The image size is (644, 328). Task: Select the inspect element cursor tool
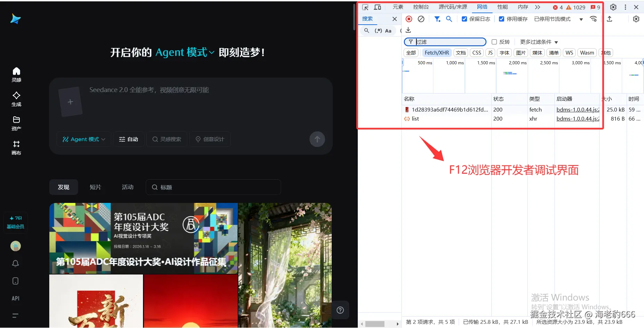(x=365, y=7)
